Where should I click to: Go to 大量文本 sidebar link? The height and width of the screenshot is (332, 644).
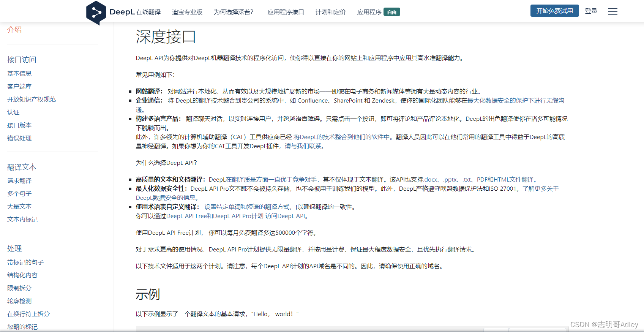[19, 206]
